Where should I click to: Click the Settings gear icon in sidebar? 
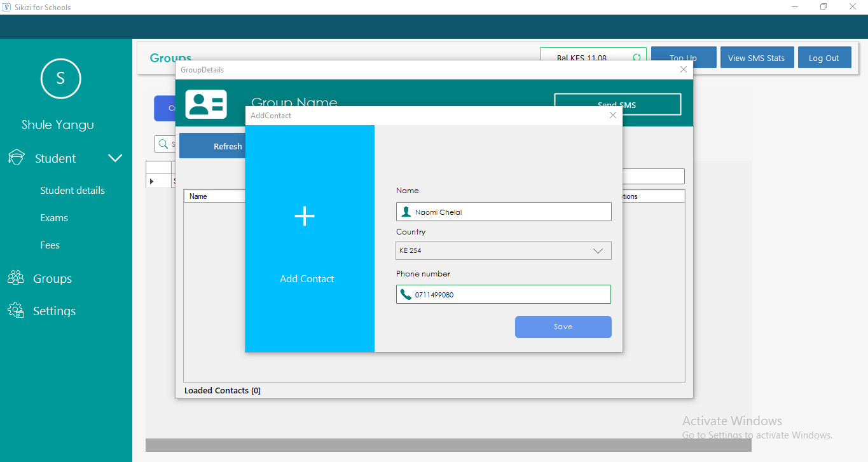(15, 311)
